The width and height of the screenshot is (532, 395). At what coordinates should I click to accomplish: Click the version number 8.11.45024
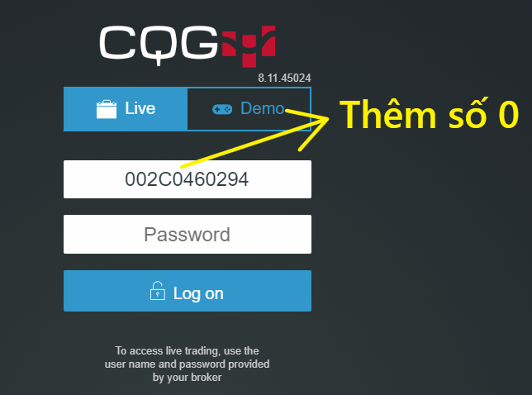[284, 78]
